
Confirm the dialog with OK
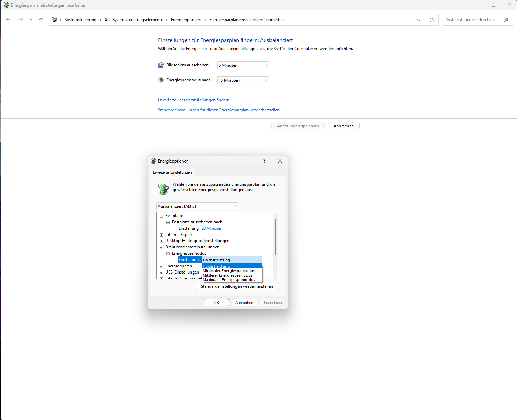click(x=216, y=303)
